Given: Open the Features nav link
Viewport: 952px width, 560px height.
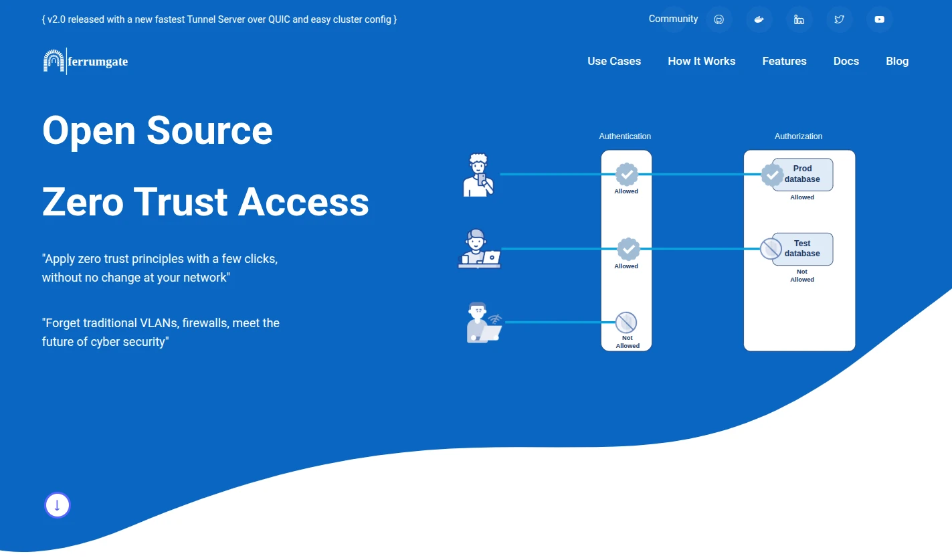Looking at the screenshot, I should click(x=785, y=61).
